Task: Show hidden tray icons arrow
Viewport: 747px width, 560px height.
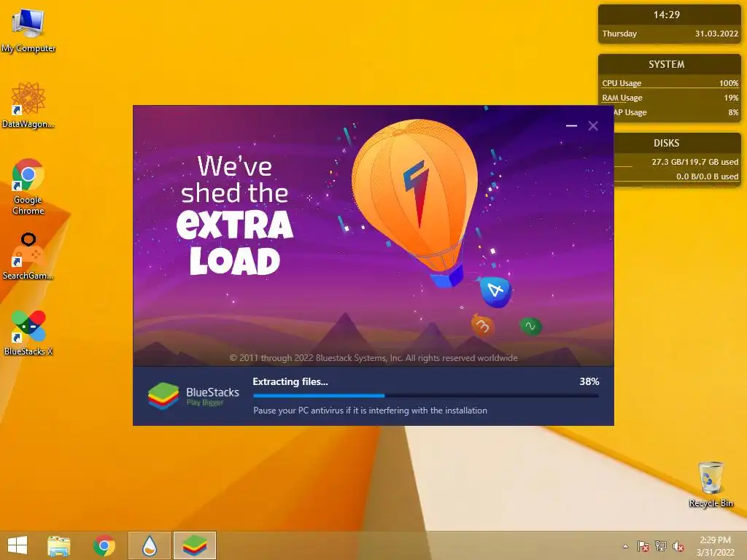Action: pyautogui.click(x=625, y=546)
